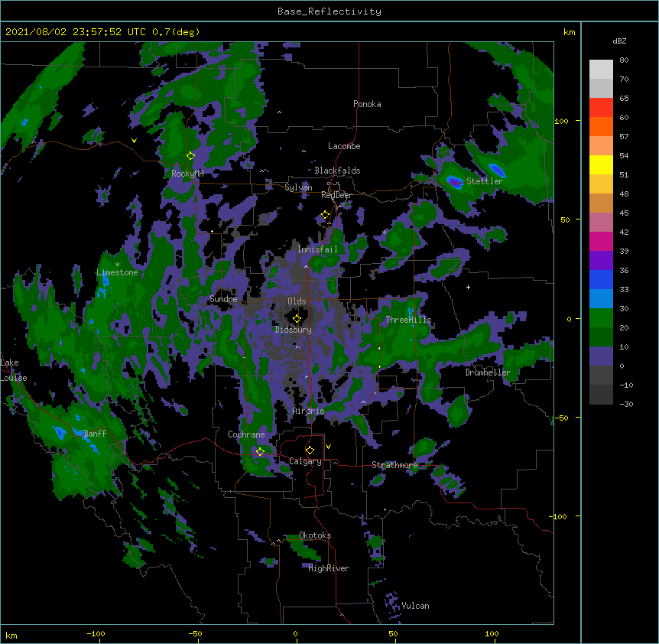
Task: Click the Ponoka city label
Action: pyautogui.click(x=367, y=104)
